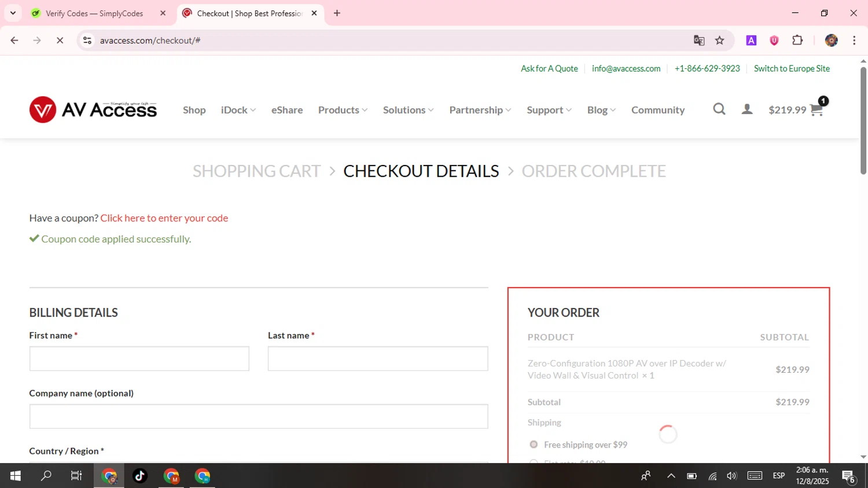The width and height of the screenshot is (868, 488).
Task: Show hidden tray icons chevron
Action: (671, 476)
